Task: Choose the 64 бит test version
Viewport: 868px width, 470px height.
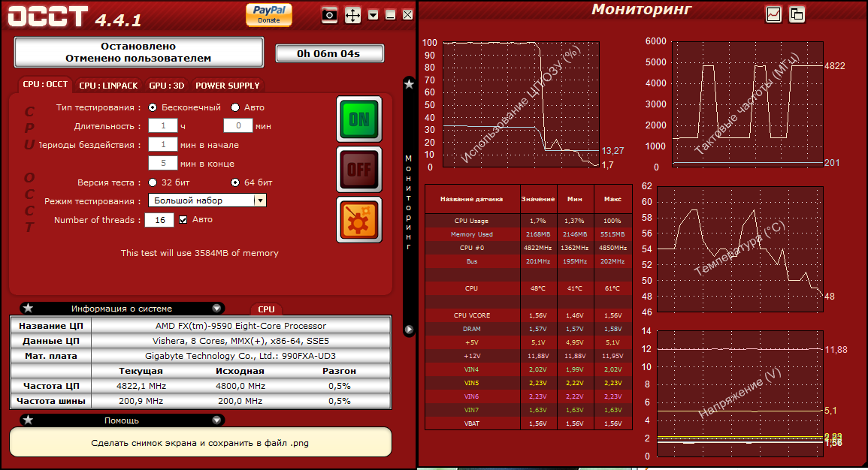Action: pos(235,182)
